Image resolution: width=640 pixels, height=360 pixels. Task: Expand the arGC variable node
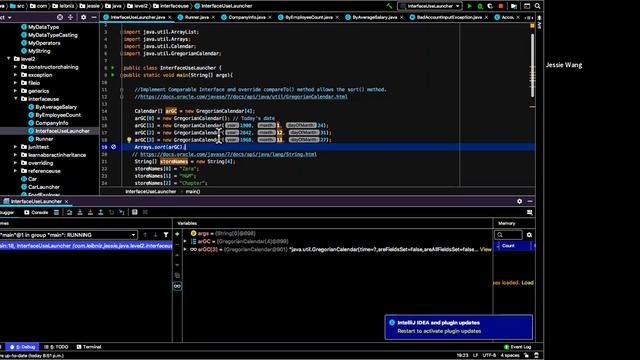point(185,241)
